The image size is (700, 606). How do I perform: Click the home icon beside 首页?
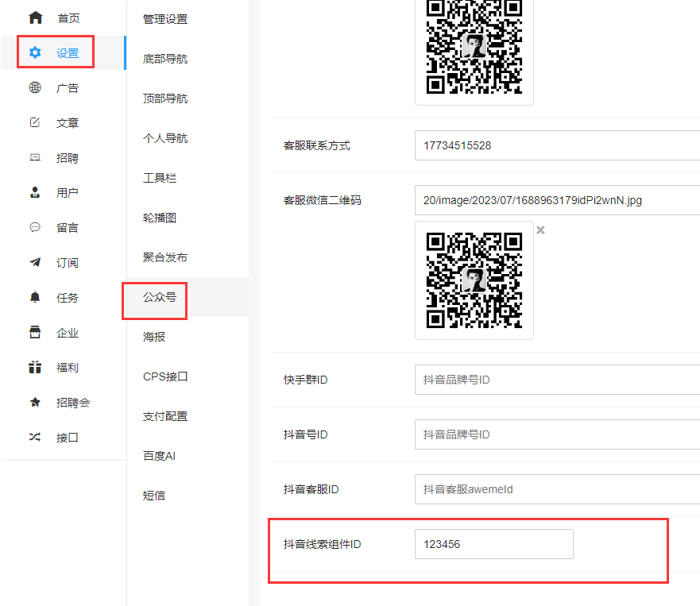[35, 17]
